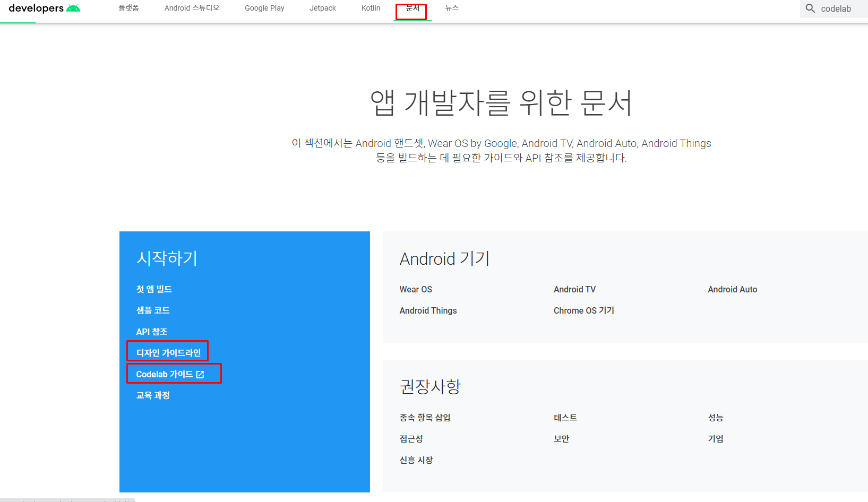Viewport: 868px width, 502px height.
Task: Click the external link icon beside Codelab 가이드
Action: tap(200, 375)
